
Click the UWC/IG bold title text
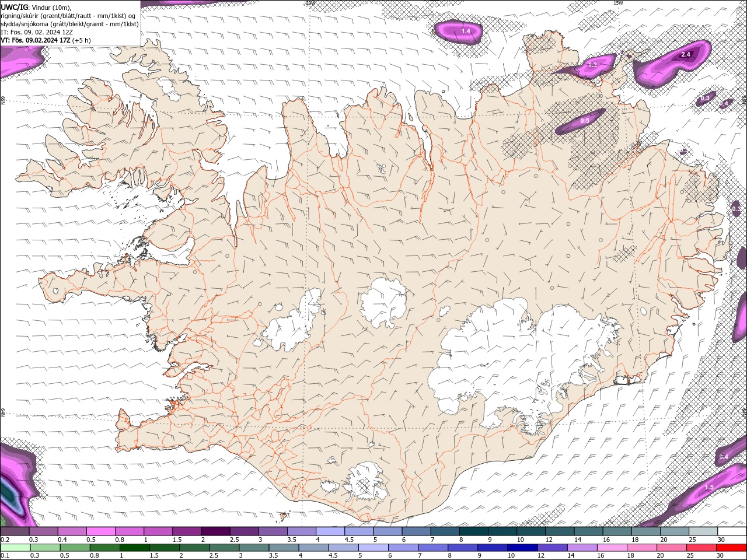15,7
